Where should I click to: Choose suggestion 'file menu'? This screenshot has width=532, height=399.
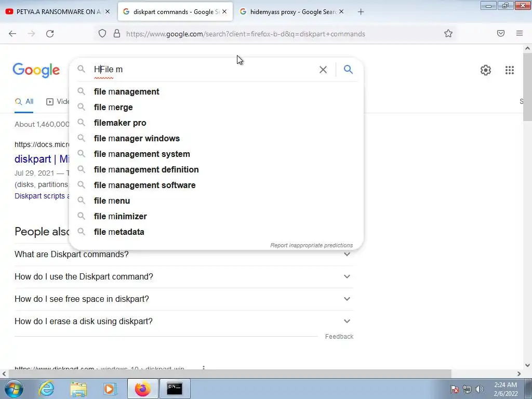(x=216, y=201)
